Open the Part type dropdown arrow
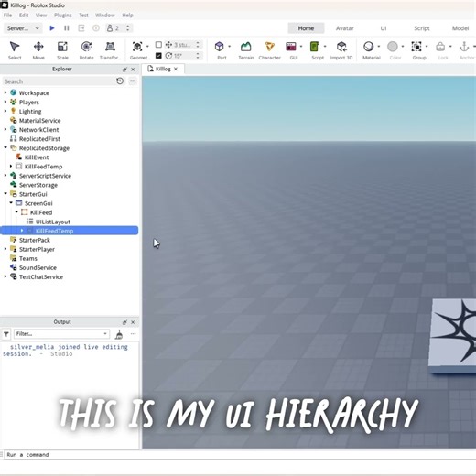 230,47
